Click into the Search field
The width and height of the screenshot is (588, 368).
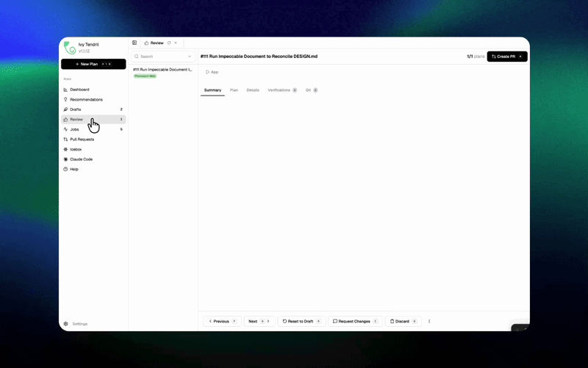163,57
